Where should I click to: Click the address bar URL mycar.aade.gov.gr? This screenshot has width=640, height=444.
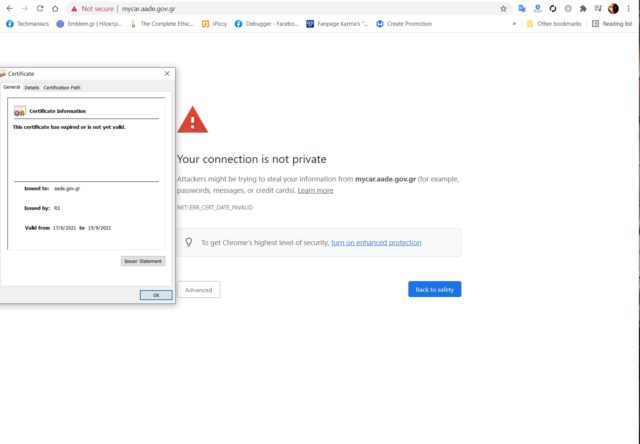coord(149,9)
